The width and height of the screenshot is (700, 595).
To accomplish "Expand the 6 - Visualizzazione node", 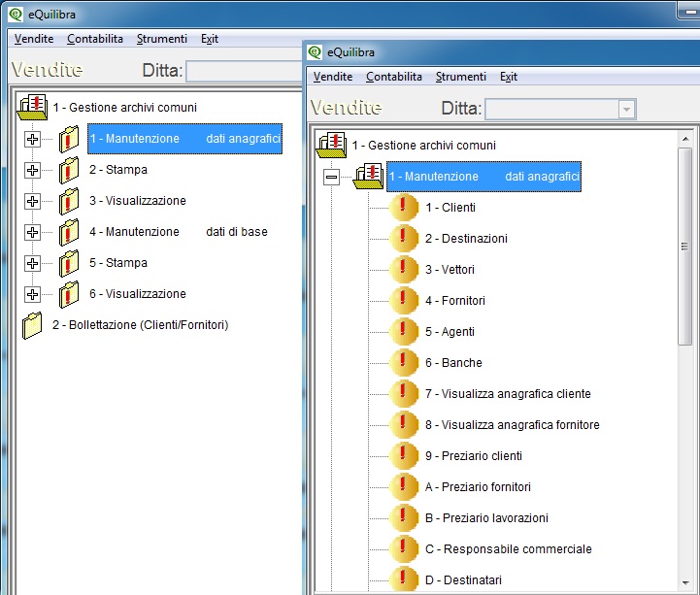I will point(32,294).
